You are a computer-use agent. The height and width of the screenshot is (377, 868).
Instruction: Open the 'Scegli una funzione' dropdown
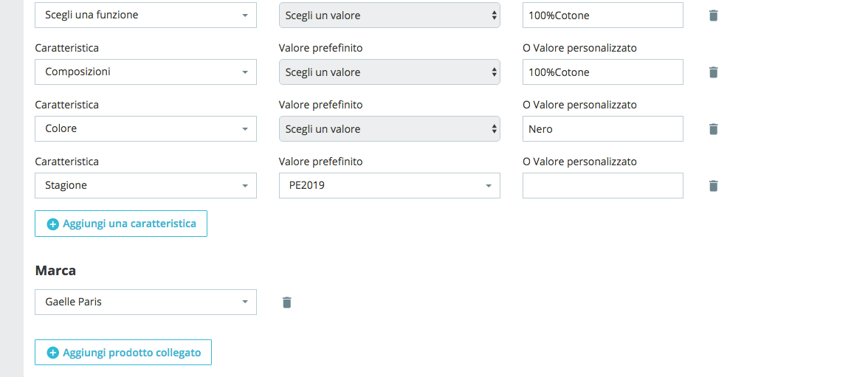pos(145,15)
